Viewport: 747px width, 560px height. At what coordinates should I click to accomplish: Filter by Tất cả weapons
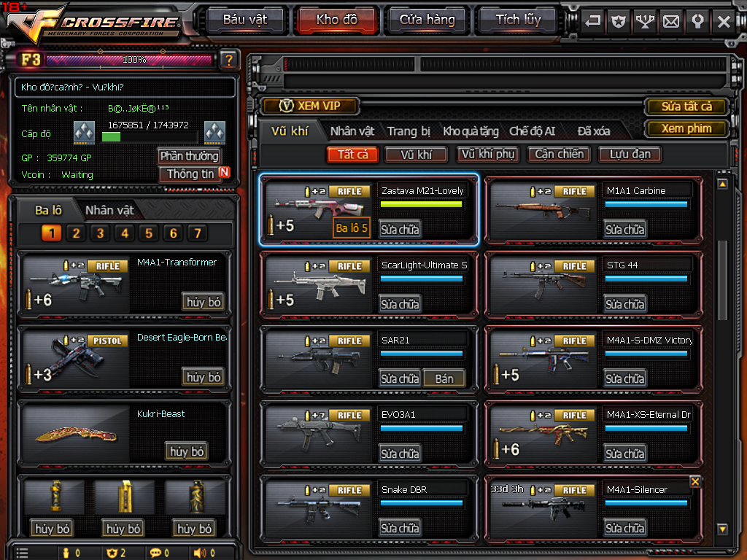pos(352,155)
